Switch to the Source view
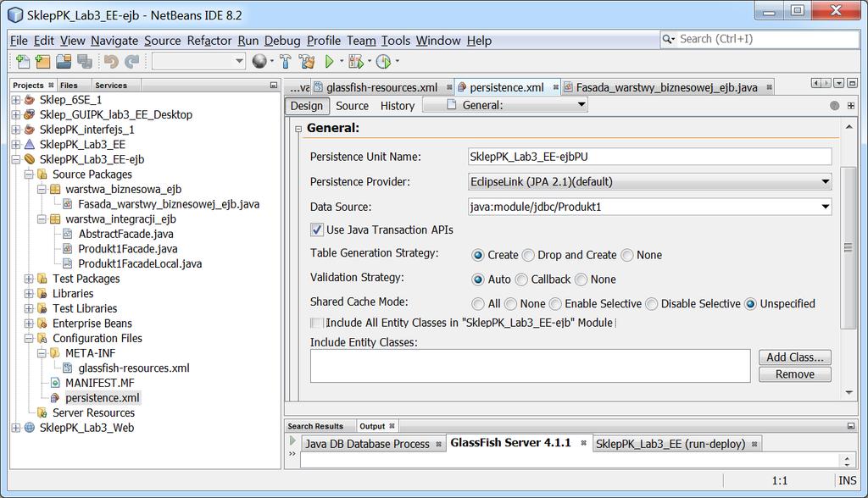 pos(352,106)
